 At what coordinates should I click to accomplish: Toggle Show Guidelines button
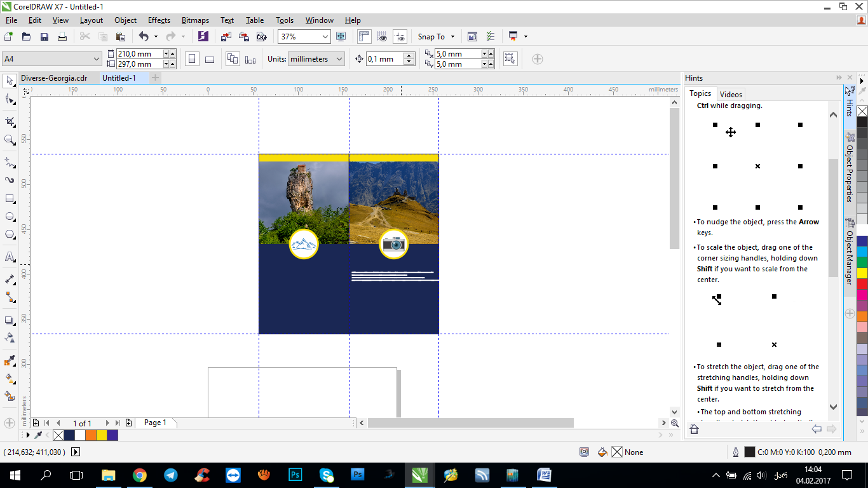pos(400,36)
